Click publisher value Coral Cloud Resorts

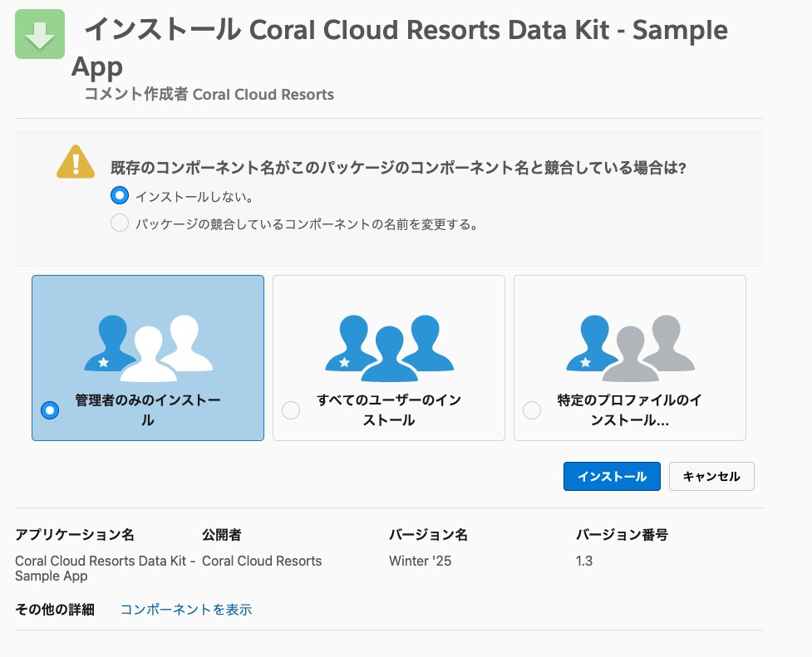pos(262,561)
